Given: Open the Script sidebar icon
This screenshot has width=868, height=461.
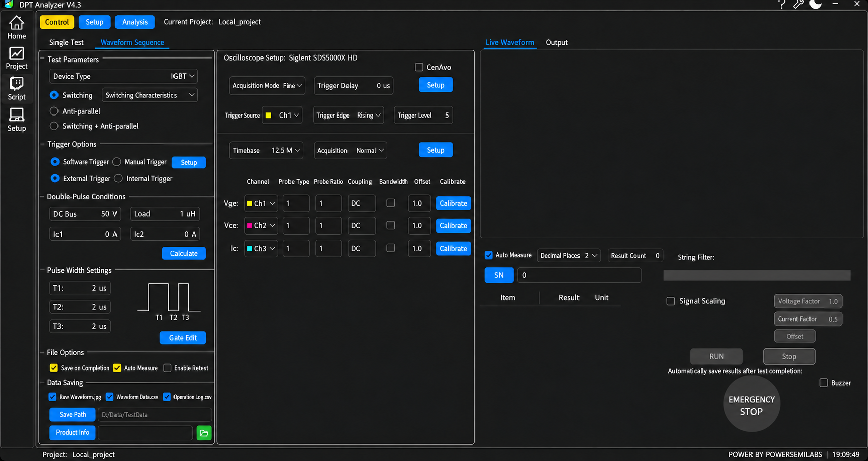Looking at the screenshot, I should click(x=16, y=89).
